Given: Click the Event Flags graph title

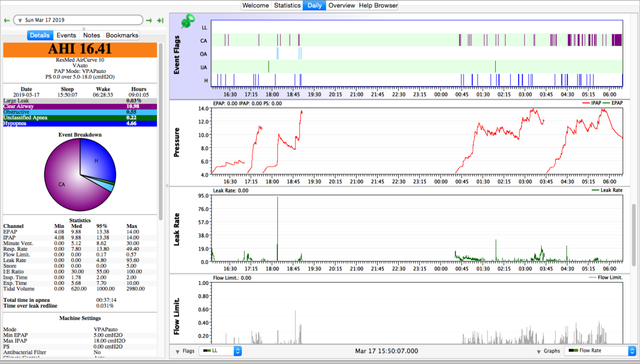Looking at the screenshot, I should [x=177, y=55].
